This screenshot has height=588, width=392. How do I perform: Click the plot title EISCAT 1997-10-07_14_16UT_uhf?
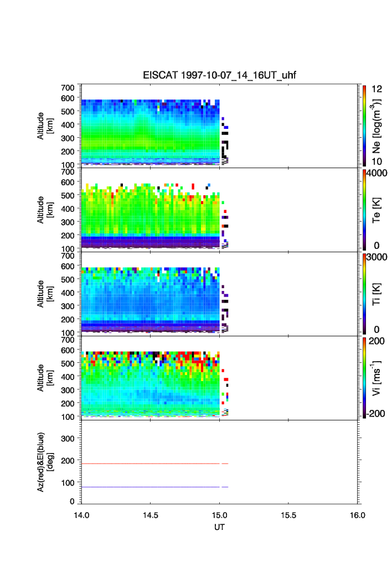click(219, 75)
